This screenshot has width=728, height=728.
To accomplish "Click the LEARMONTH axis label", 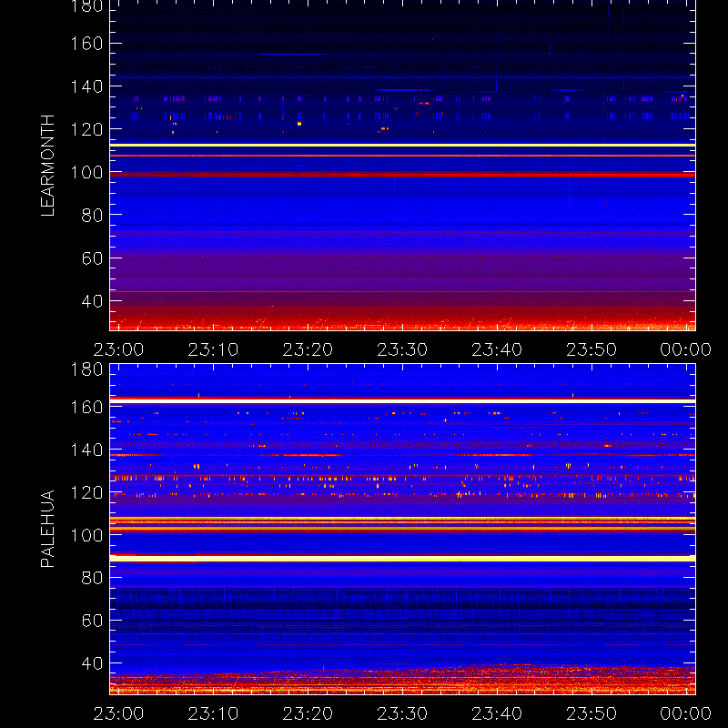I will [x=48, y=166].
